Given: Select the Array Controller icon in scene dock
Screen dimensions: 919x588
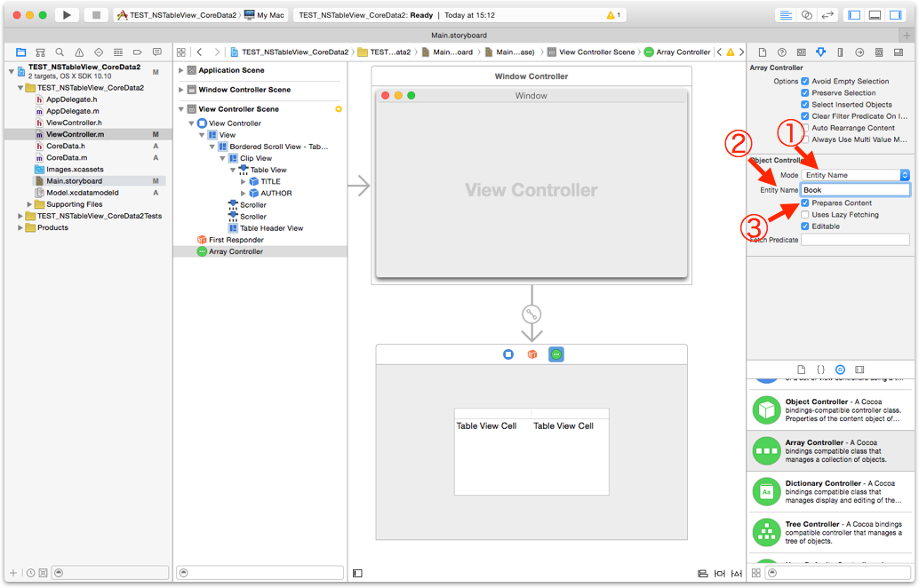Looking at the screenshot, I should [556, 354].
